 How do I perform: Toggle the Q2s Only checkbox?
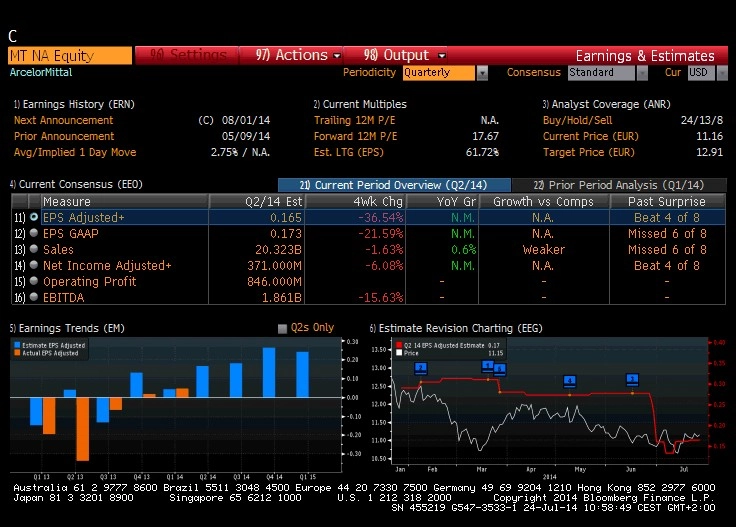pyautogui.click(x=282, y=328)
